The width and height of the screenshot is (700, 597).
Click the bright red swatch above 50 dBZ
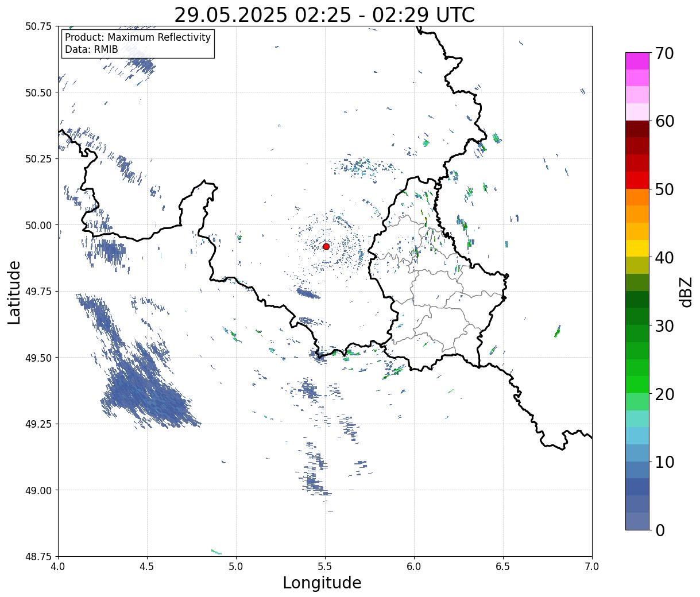pos(637,180)
